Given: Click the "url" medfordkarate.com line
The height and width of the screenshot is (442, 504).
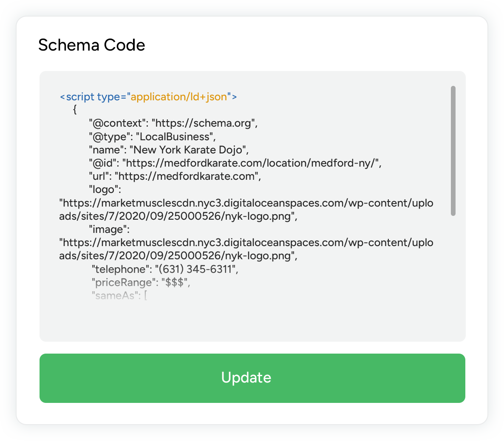Looking at the screenshot, I should click(175, 176).
